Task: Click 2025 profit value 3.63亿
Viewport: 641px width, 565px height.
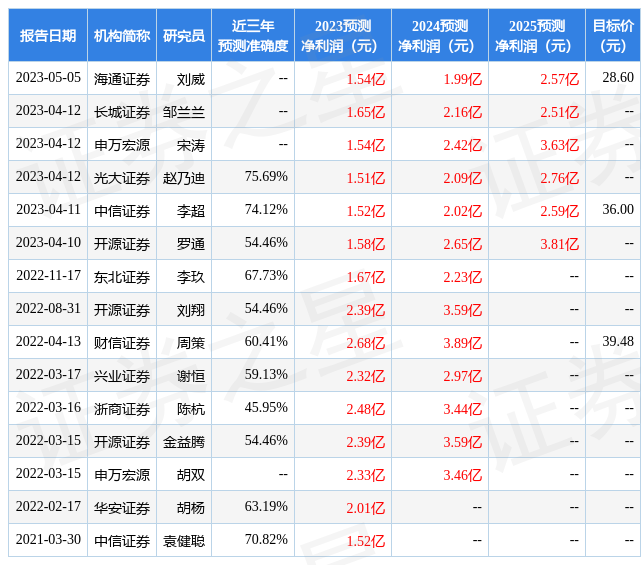Action: pos(559,145)
